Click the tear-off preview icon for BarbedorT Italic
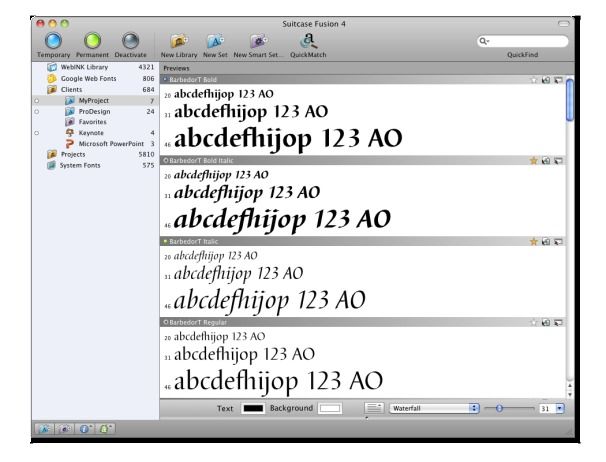The image size is (606, 462). 558,242
